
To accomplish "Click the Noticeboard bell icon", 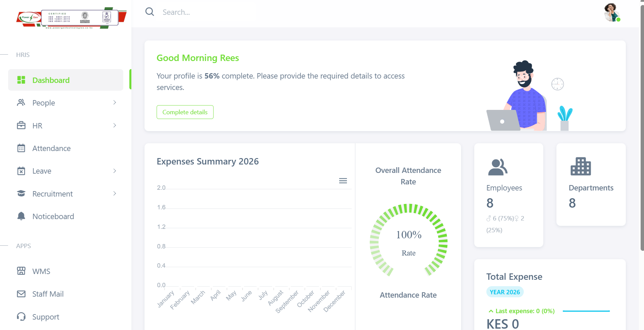I will tap(21, 216).
